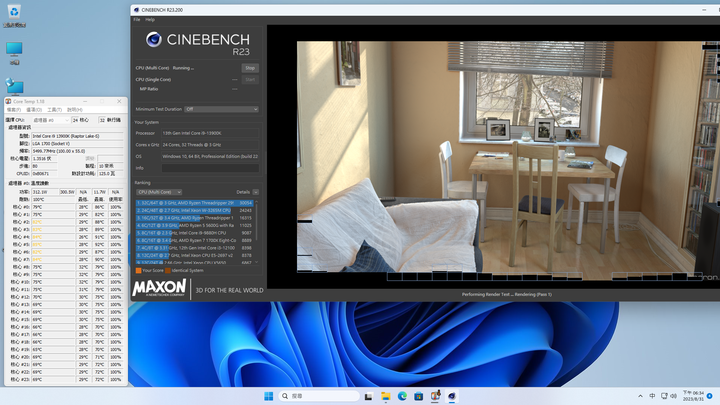Click Core Temp frequency 5499.77MHz field
720x405 pixels.
tap(77, 151)
